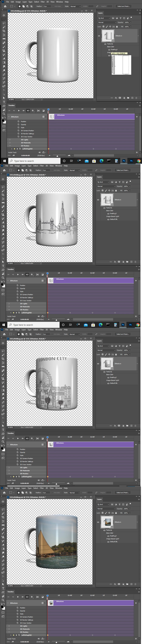Select the Eraser tool in the blank-mug window
Screen dimensions: 142x644
pyautogui.click(x=4, y=58)
